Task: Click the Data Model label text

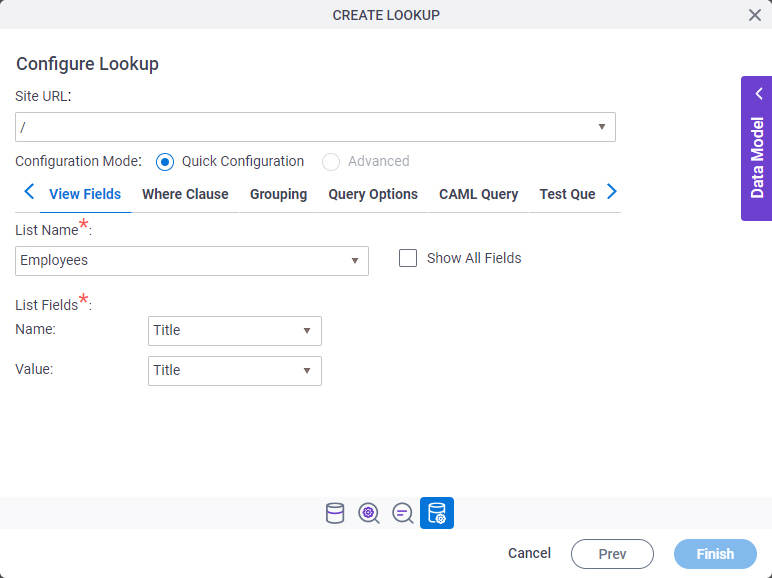Action: (x=757, y=157)
